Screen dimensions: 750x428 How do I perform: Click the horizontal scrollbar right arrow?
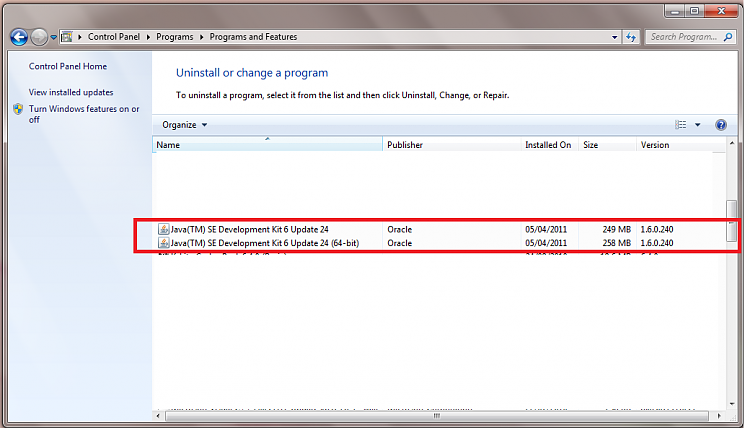tap(718, 416)
